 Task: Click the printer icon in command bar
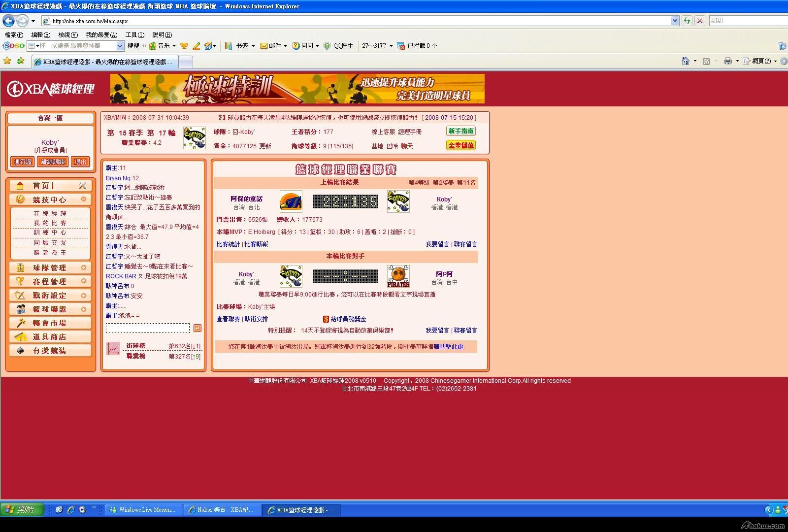pos(727,61)
